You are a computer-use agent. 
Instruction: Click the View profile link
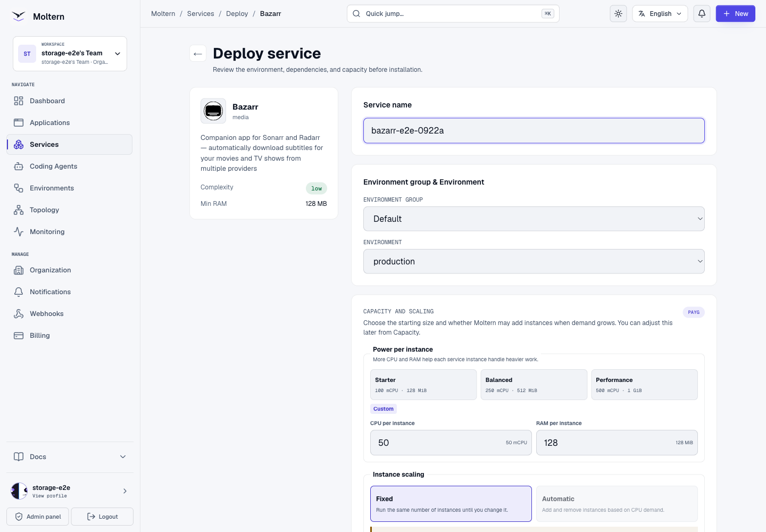pos(49,496)
